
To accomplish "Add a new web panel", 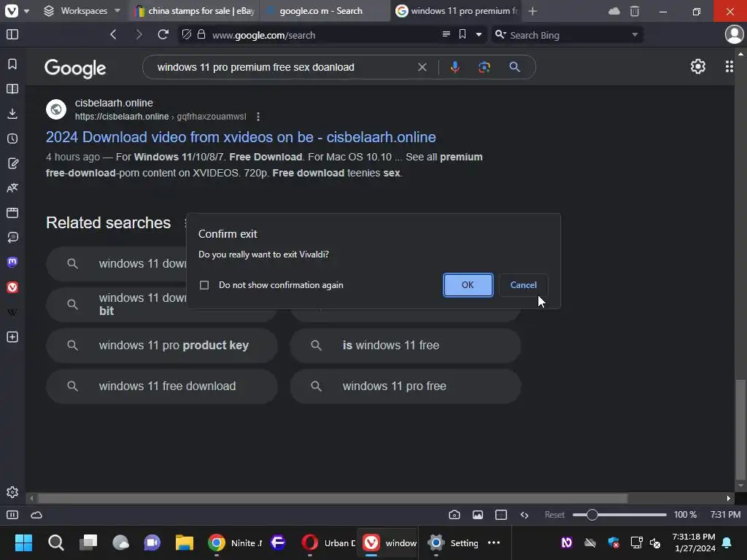I will click(x=12, y=337).
